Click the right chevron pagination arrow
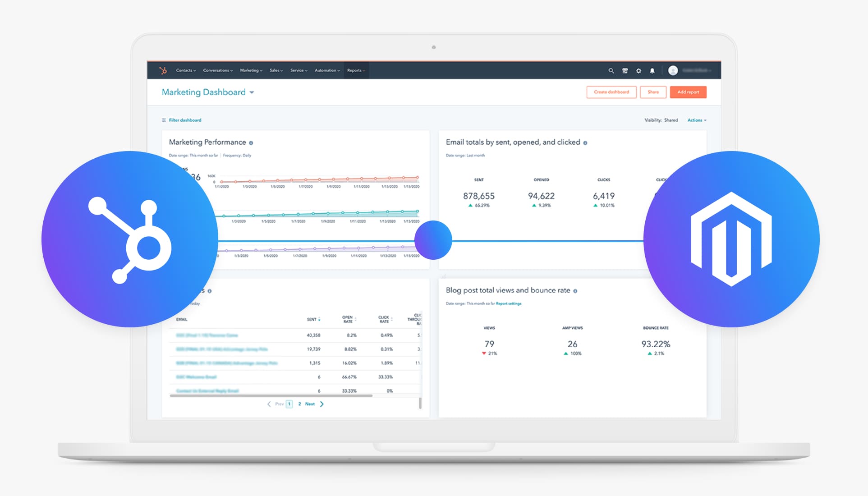The width and height of the screenshot is (868, 496). (321, 404)
